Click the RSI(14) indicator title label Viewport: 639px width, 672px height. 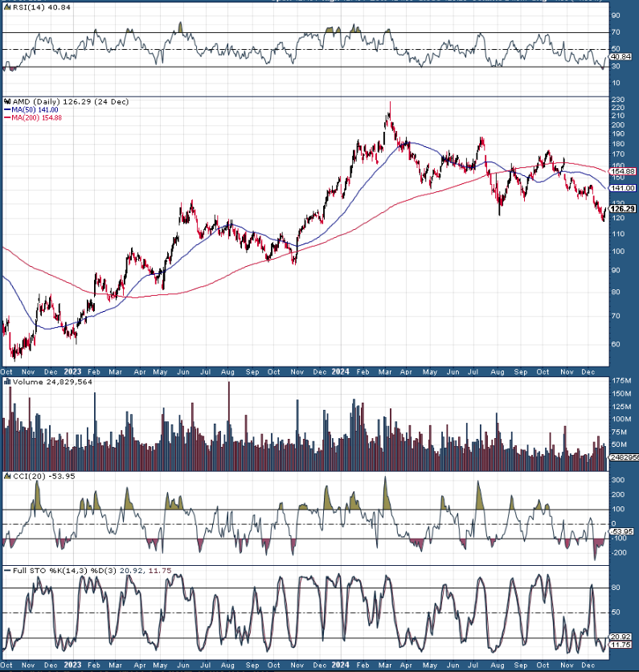[x=25, y=7]
